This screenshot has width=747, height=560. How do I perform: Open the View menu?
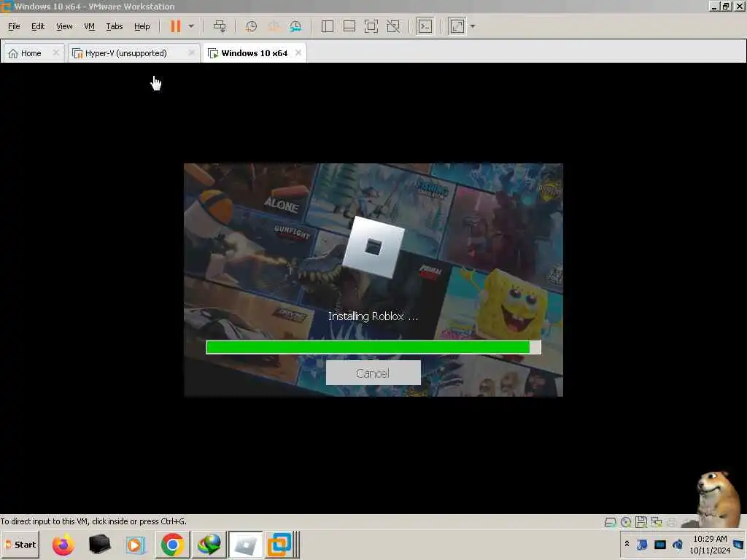[64, 26]
